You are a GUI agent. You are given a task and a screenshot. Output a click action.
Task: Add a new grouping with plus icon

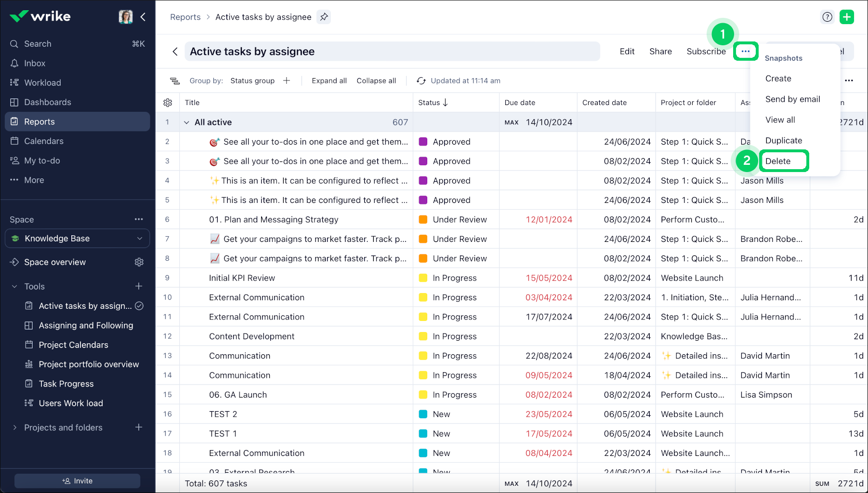point(287,81)
